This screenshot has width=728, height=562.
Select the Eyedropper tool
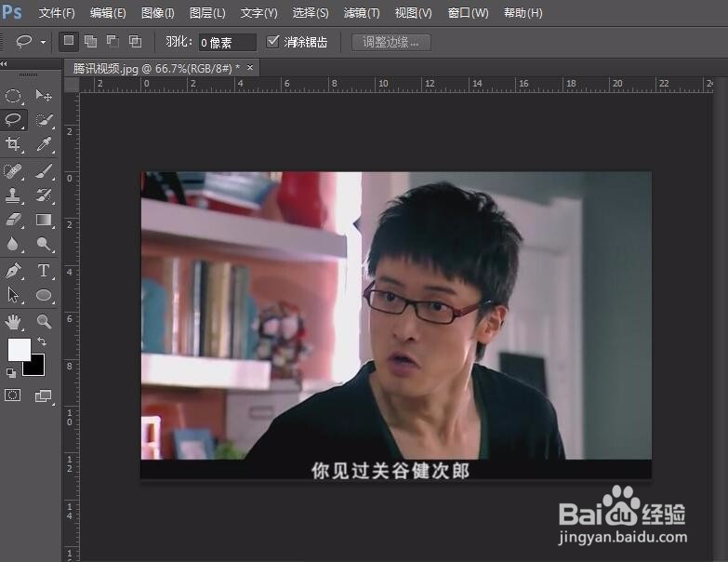44,144
